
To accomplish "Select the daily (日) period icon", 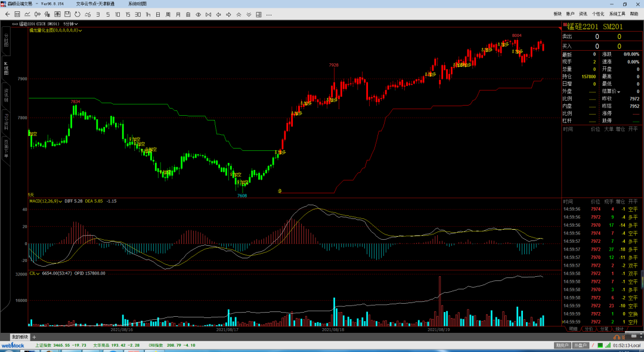I will point(157,14).
